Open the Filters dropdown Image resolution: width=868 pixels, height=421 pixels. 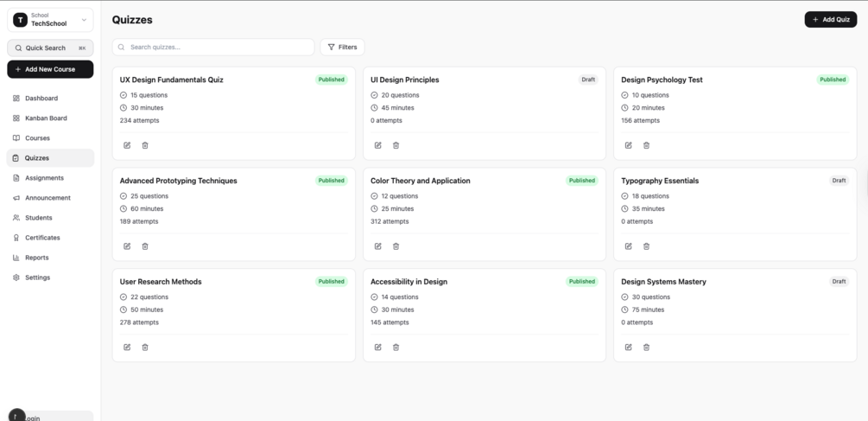(343, 47)
